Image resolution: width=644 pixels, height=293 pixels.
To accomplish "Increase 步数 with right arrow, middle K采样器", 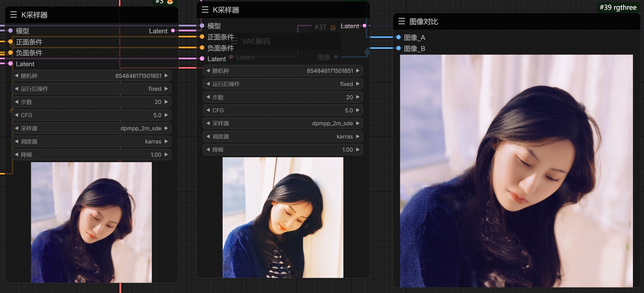I will point(358,97).
